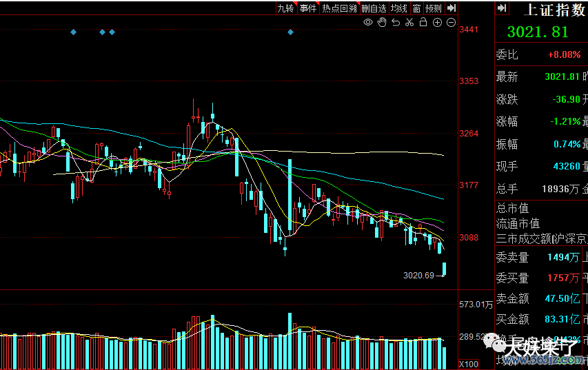Toggle the eye visibility icon above chart

click(368, 23)
